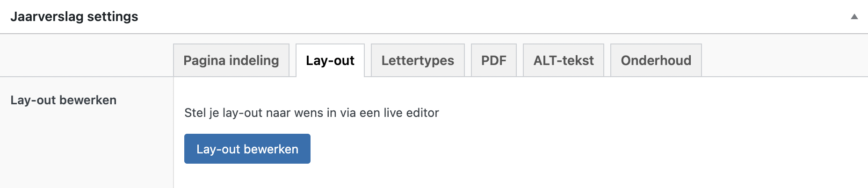The height and width of the screenshot is (188, 868).
Task: Open the ALT-tekst tab
Action: [564, 60]
